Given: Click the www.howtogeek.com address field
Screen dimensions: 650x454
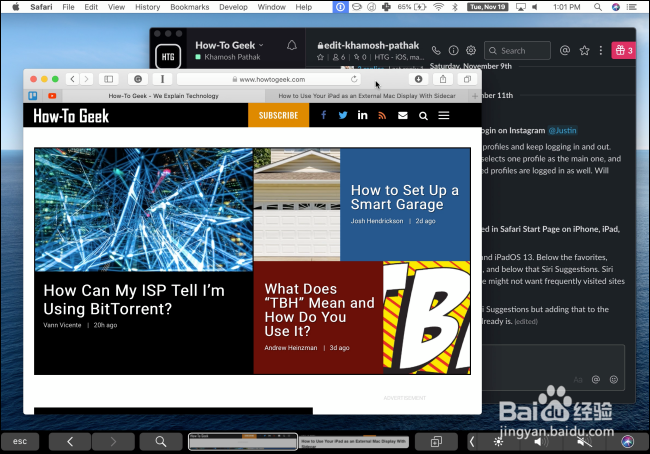Looking at the screenshot, I should [269, 79].
